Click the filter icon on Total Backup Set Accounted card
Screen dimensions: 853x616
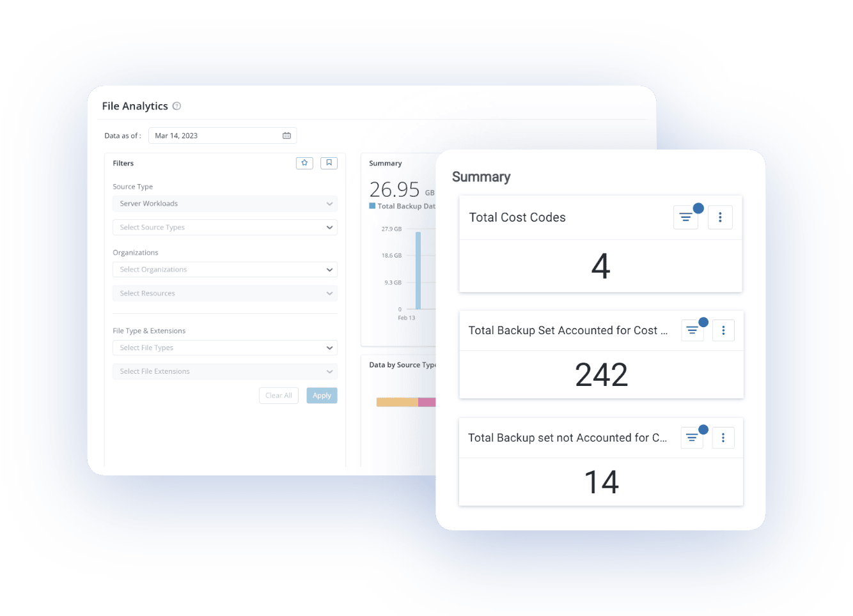[x=692, y=330]
